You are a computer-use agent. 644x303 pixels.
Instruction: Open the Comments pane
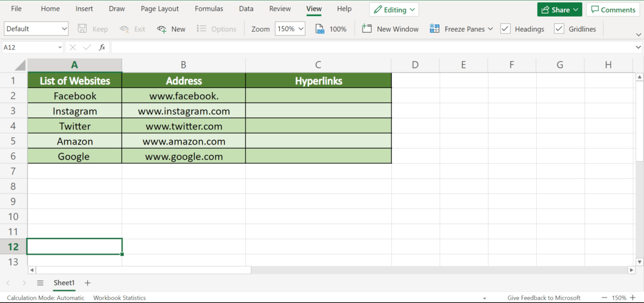point(613,10)
